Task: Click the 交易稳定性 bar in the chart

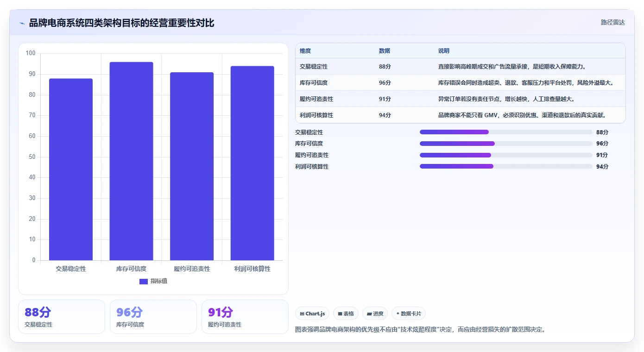Action: coord(71,170)
